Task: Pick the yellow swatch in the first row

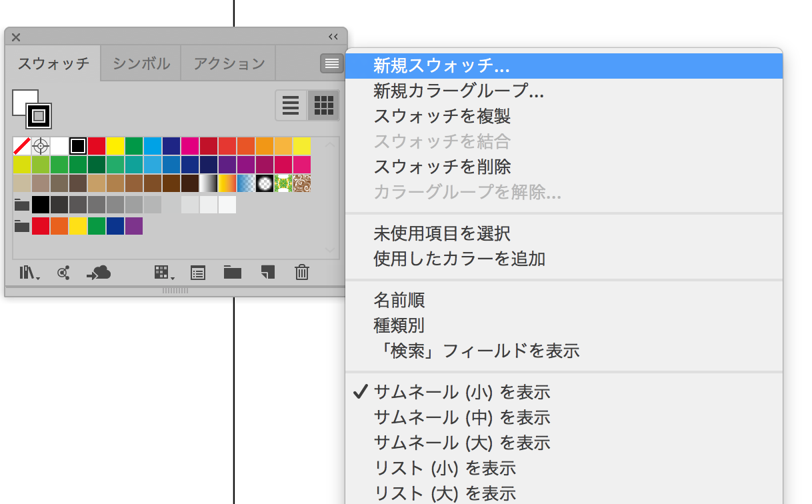Action: click(x=115, y=146)
